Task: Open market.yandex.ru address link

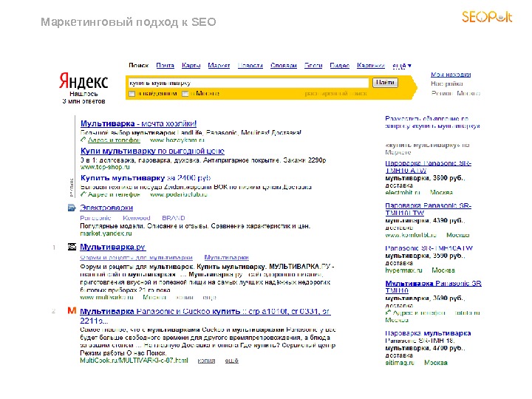Action: pos(106,233)
